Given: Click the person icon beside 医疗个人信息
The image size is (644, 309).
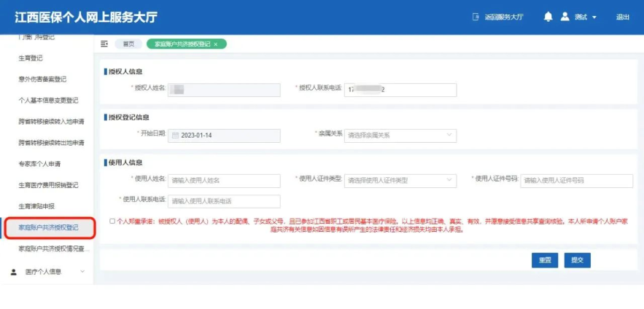Looking at the screenshot, I should click(14, 272).
